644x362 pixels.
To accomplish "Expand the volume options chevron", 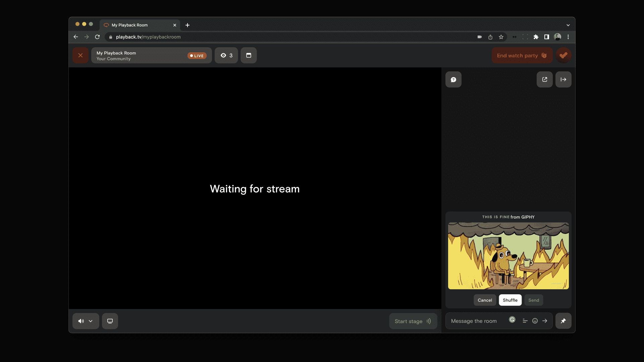I will coord(91,321).
